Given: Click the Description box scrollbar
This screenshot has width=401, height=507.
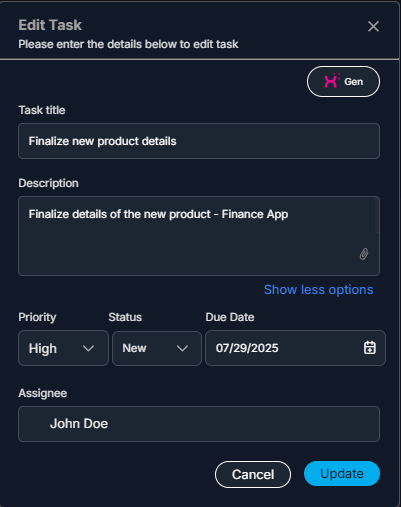Looking at the screenshot, I should pyautogui.click(x=377, y=215).
